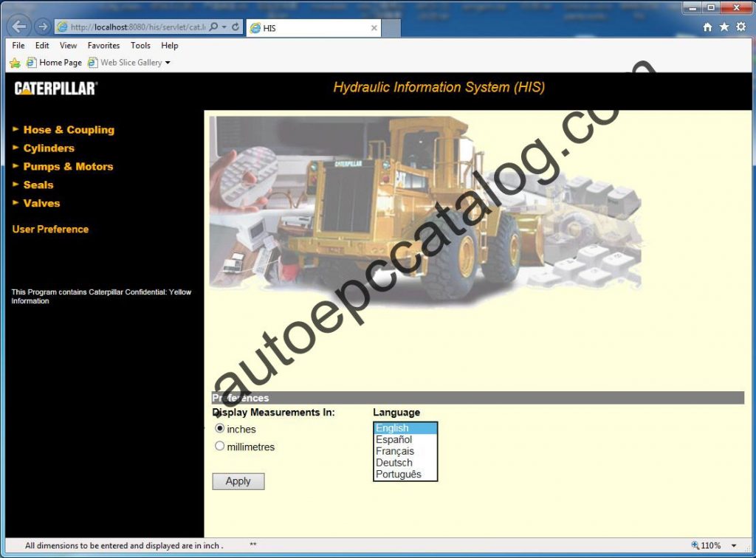Select the inches radio button
This screenshot has width=756, height=558.
[220, 428]
